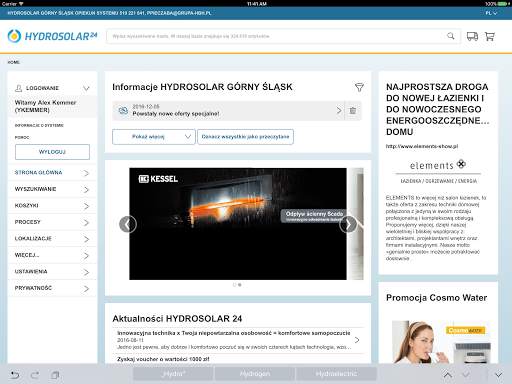Tap the 'Hydrogen' keyboard suggestion
This screenshot has width=512, height=384.
pyautogui.click(x=255, y=374)
